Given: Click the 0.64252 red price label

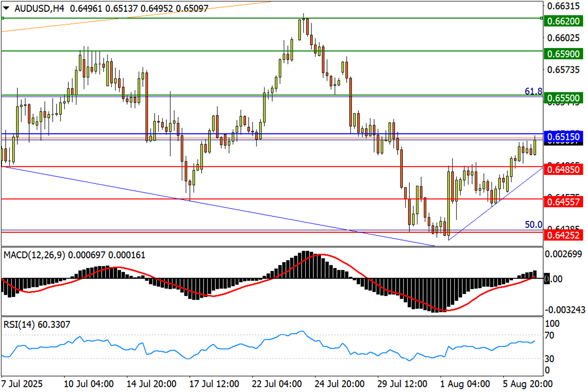Looking at the screenshot, I should click(x=564, y=235).
